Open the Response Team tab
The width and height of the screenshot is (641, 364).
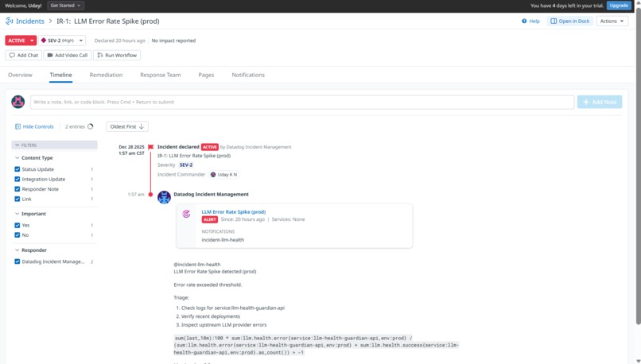pos(161,75)
